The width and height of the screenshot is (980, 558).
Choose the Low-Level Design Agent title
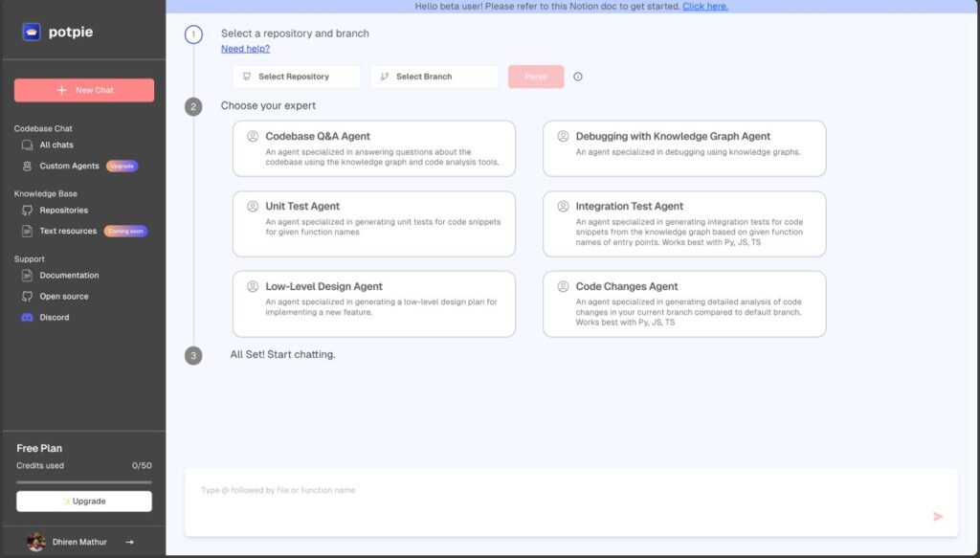[x=323, y=286]
